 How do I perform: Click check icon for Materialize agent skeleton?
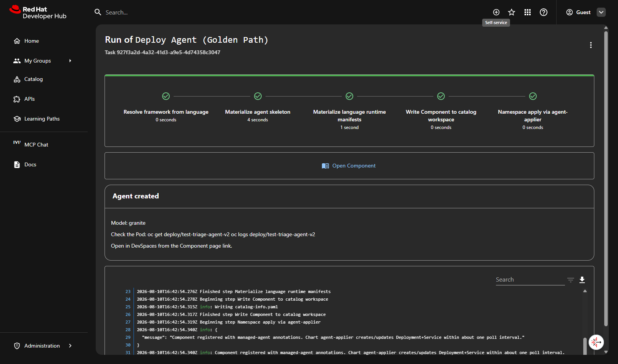click(x=258, y=96)
